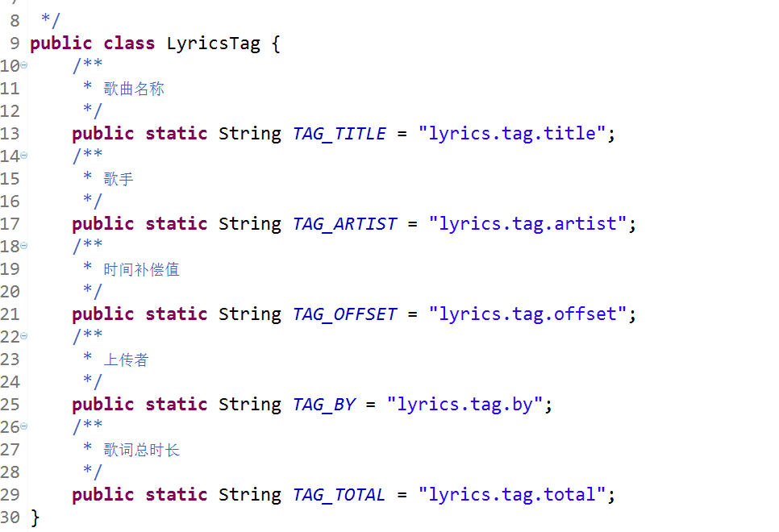This screenshot has height=532, width=779.
Task: Place cursor in the "lyrics.tag.offset" string
Action: [x=527, y=314]
